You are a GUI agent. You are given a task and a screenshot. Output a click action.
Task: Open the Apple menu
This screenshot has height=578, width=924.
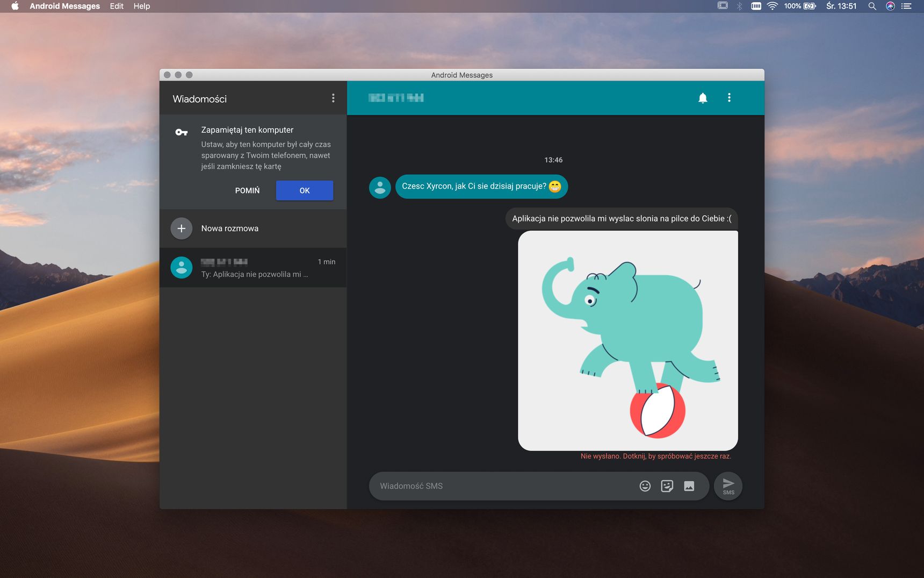[x=15, y=6]
